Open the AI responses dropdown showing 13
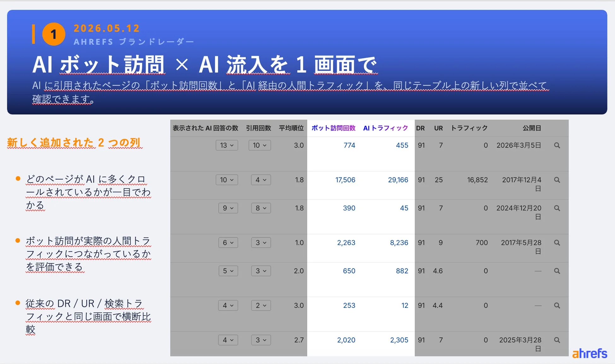Image resolution: width=615 pixels, height=364 pixels. coord(227,145)
